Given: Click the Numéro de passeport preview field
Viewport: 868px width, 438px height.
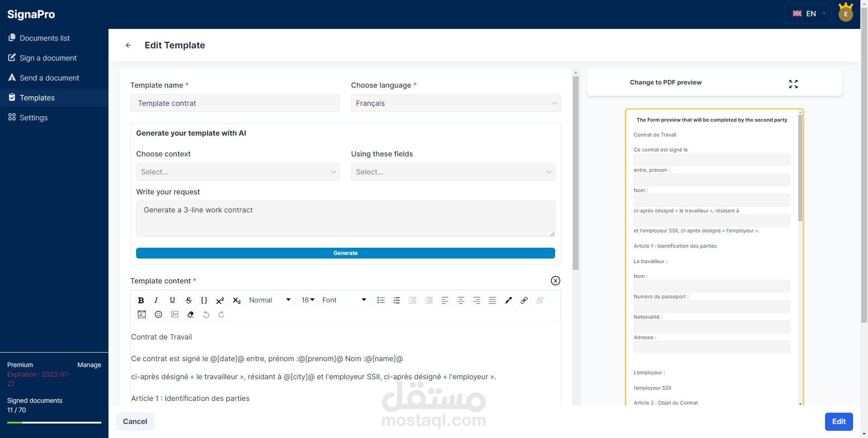Looking at the screenshot, I should point(712,306).
